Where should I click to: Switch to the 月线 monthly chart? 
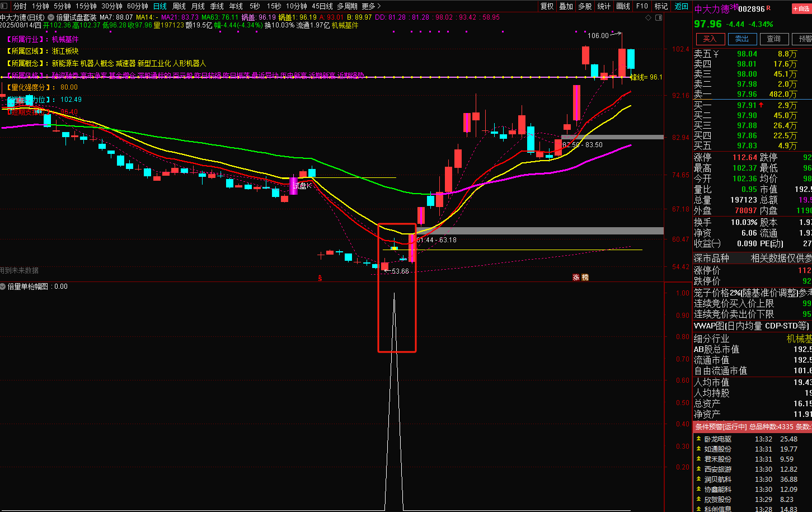(x=198, y=6)
